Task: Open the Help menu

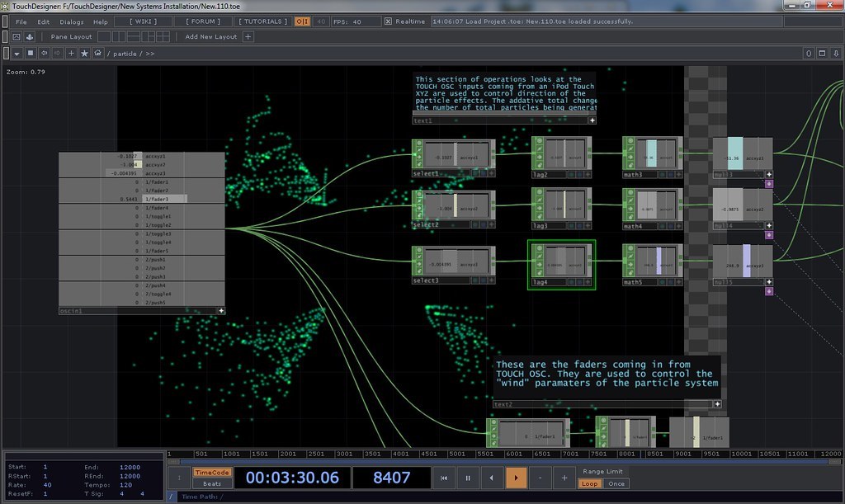Action: [x=101, y=21]
